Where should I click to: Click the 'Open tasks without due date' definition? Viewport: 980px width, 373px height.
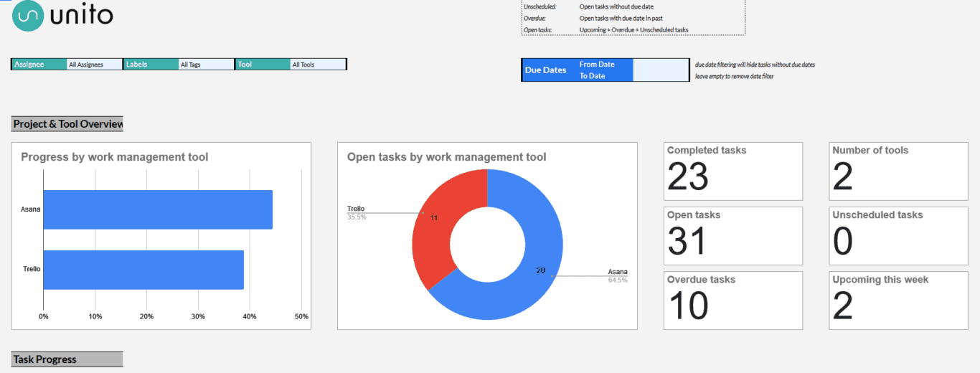616,6
